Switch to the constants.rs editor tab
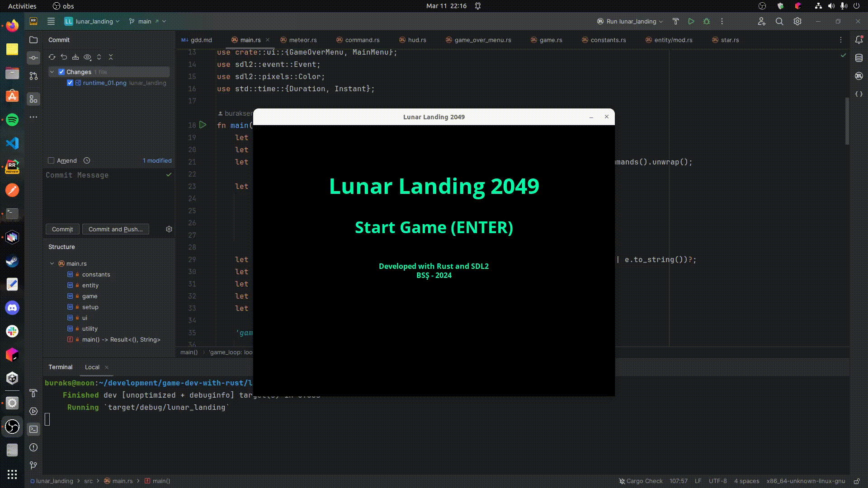This screenshot has width=868, height=488. [x=608, y=40]
